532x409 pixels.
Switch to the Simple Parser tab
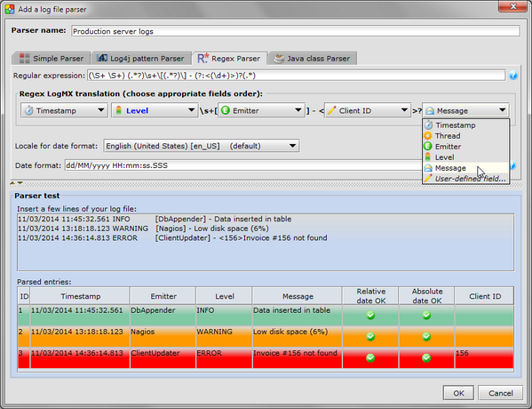(x=52, y=59)
